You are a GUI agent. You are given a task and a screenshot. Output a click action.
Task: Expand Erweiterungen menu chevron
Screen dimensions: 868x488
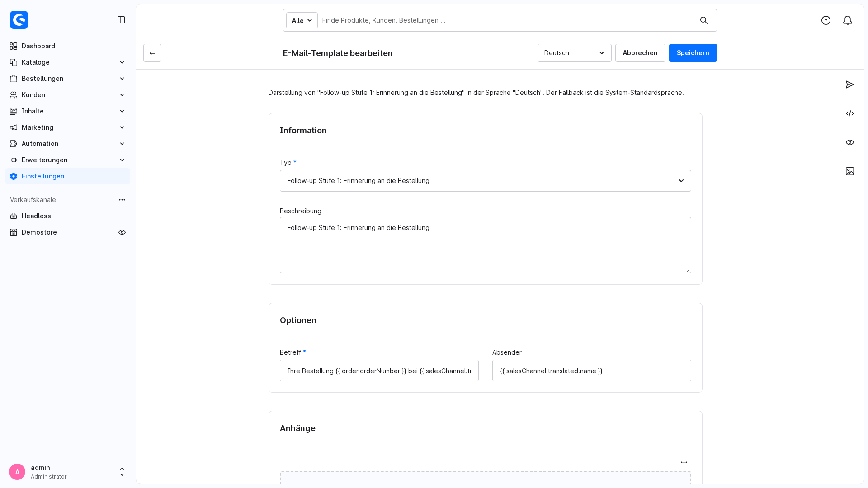[122, 160]
